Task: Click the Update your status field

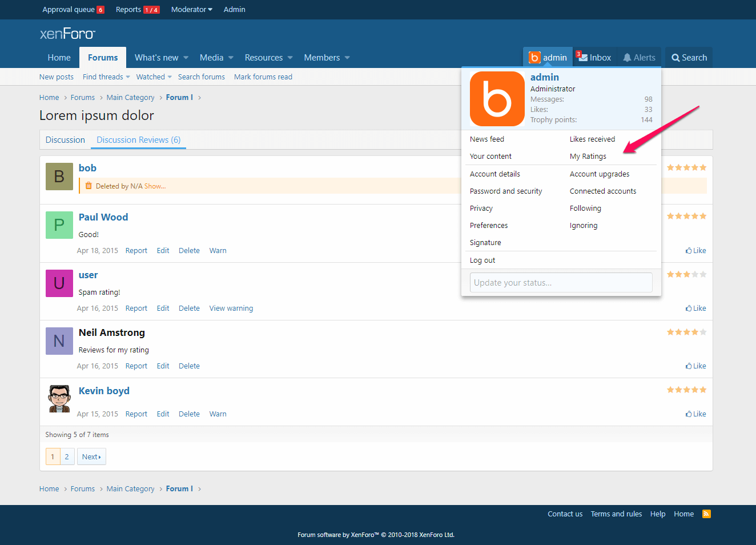Action: click(x=561, y=283)
